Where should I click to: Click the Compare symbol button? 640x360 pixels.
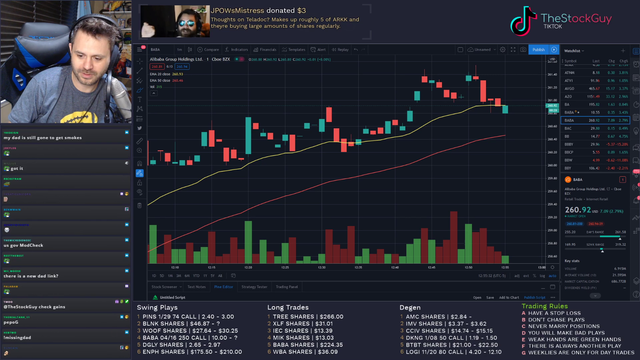[x=208, y=49]
